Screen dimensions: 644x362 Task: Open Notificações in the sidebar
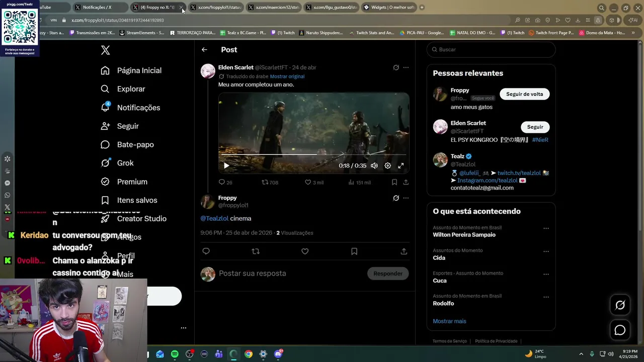pos(130,108)
